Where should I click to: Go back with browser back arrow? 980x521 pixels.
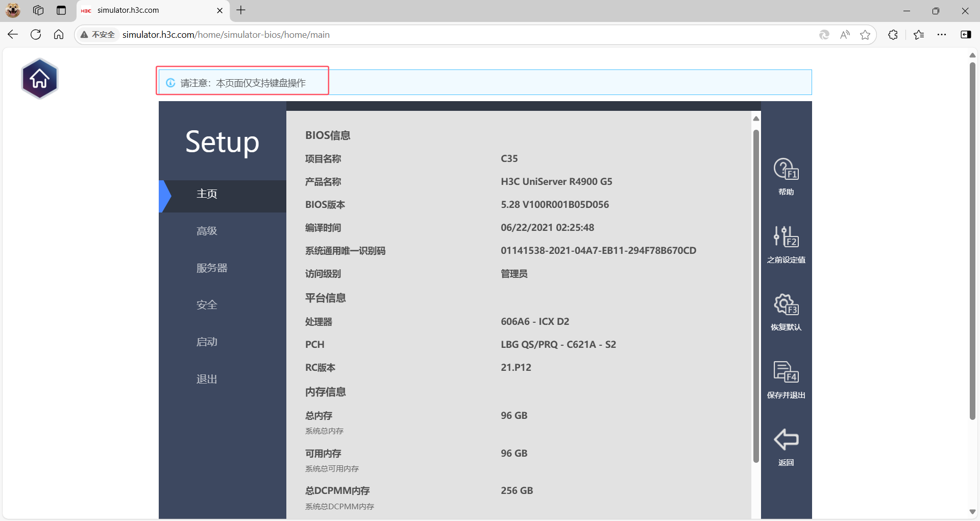pos(13,35)
